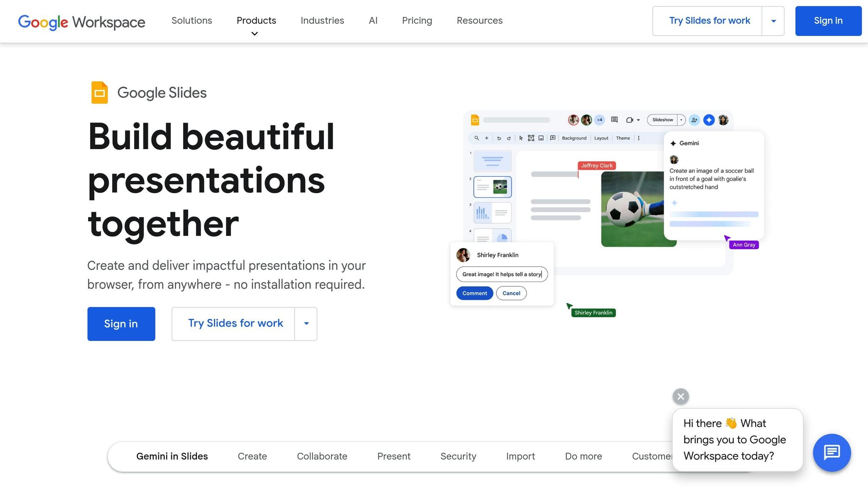Select the Import tab
Screen dimensions: 868x488
coord(520,456)
